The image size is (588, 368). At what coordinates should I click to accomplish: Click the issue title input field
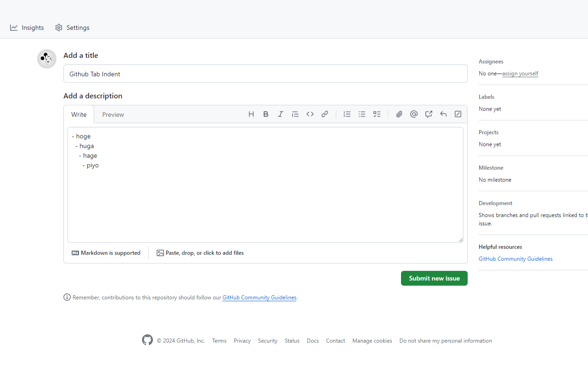click(266, 74)
